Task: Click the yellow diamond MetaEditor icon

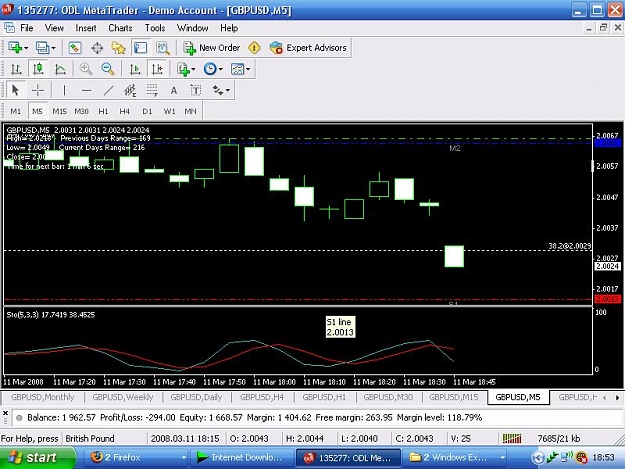Action: coord(254,48)
